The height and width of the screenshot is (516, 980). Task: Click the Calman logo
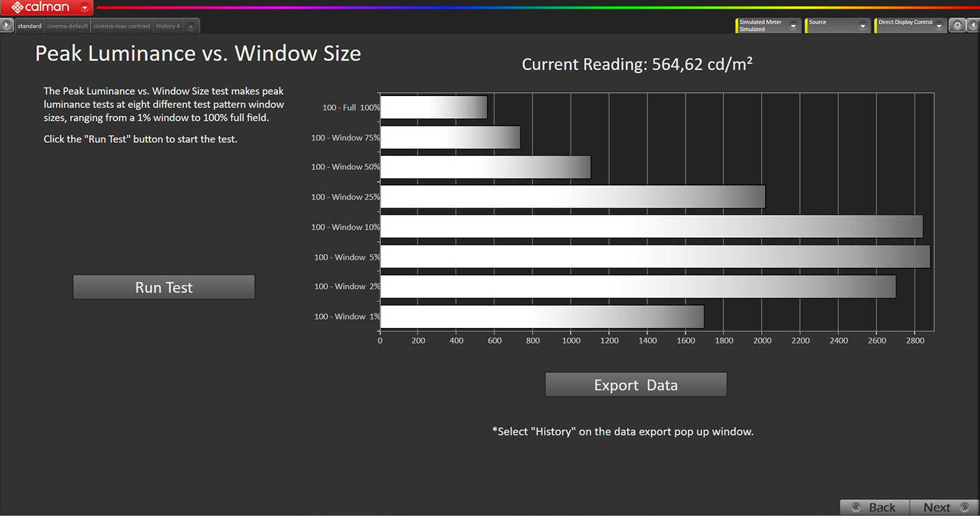tap(40, 7)
